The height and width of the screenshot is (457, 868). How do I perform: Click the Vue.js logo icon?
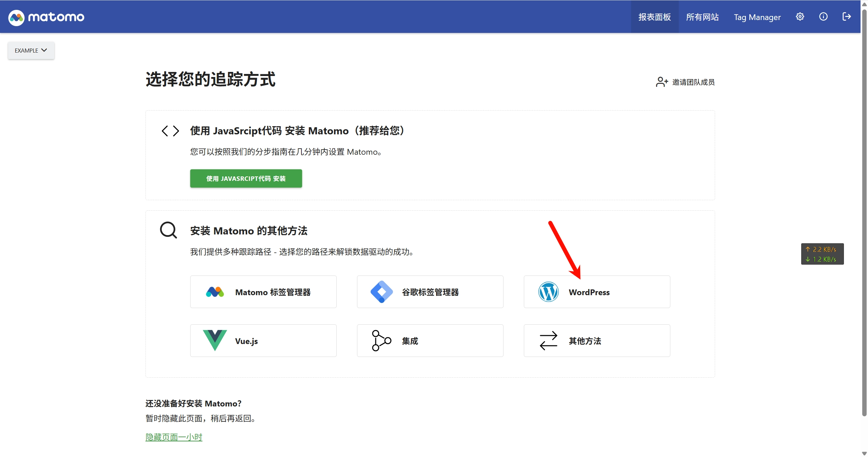215,341
